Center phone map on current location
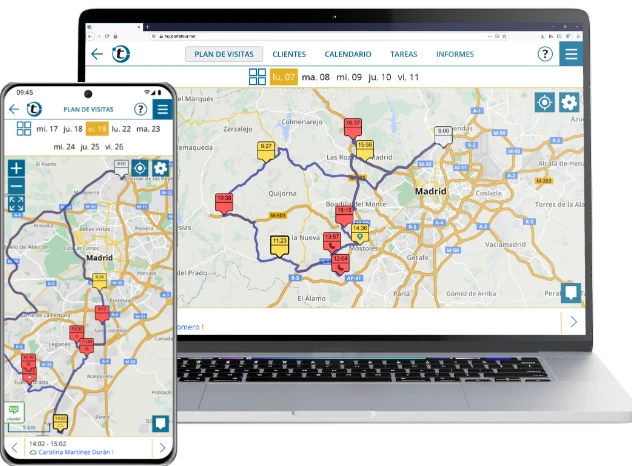This screenshot has height=466, width=632. tap(140, 168)
